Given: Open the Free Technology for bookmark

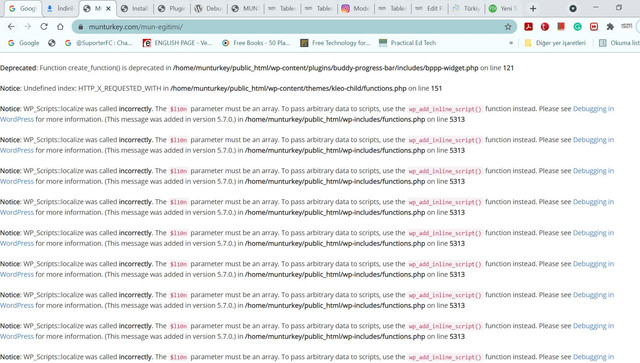Looking at the screenshot, I should tap(335, 43).
